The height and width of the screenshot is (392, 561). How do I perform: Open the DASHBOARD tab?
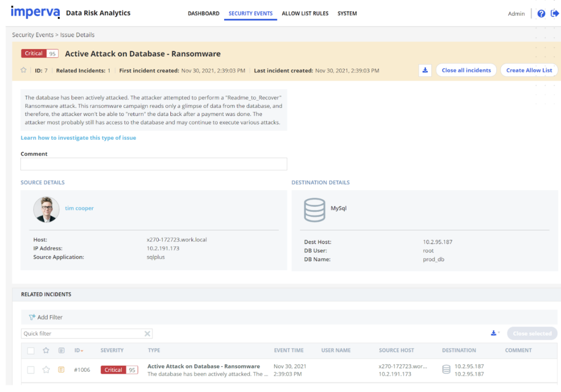point(204,14)
